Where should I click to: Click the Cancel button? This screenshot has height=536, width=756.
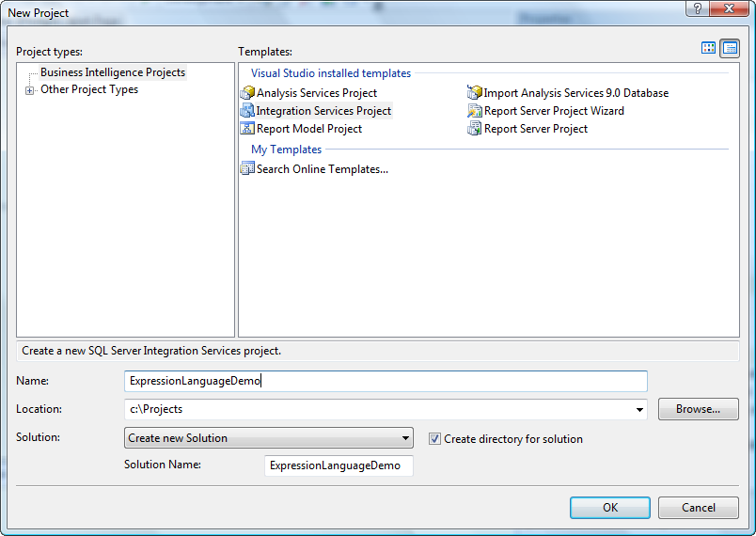point(698,508)
